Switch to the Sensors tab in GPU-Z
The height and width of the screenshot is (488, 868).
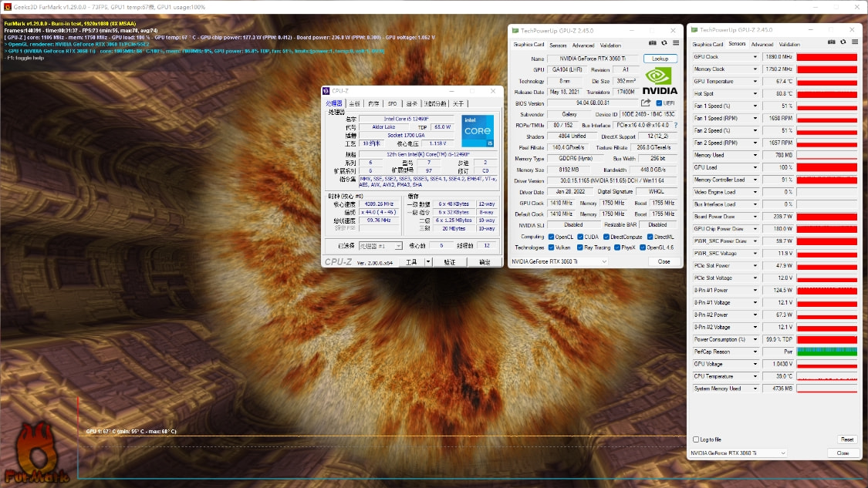559,45
